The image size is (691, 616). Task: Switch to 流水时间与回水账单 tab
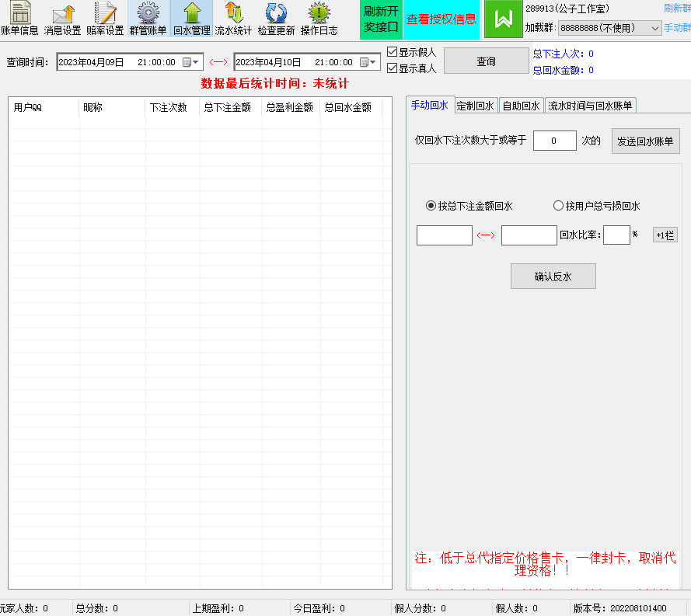point(590,106)
